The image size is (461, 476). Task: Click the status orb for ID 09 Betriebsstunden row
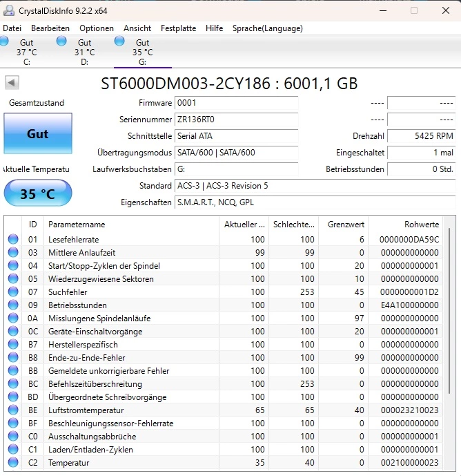13,305
